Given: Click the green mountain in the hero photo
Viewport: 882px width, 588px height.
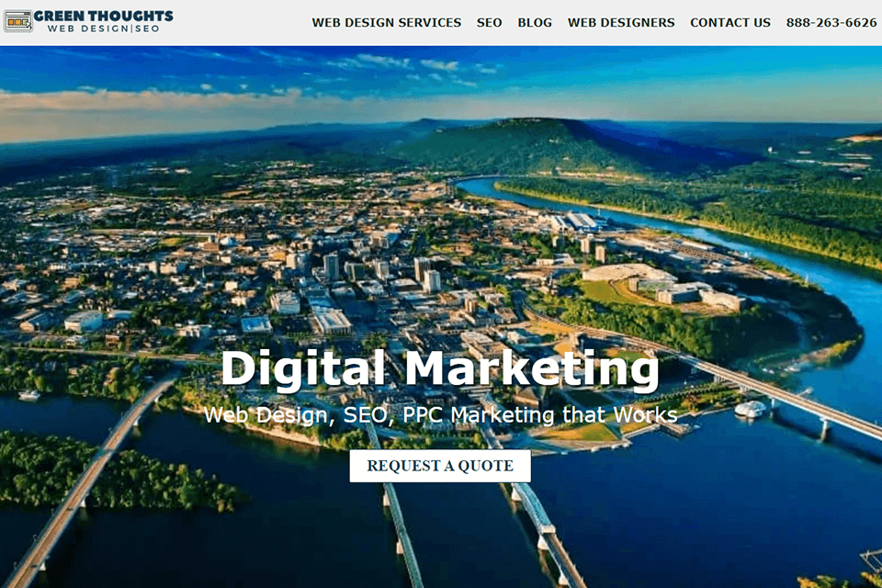Looking at the screenshot, I should (x=540, y=143).
